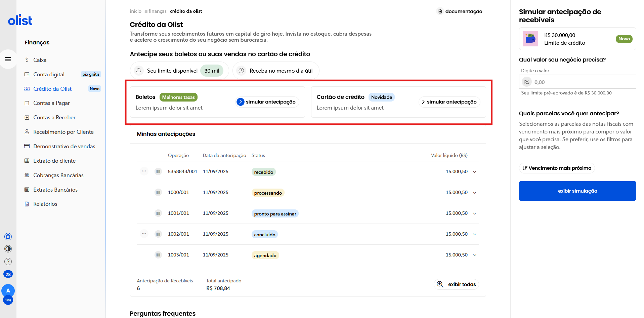Click exibir todas under Minhas antecipações
This screenshot has height=318, width=644.
pos(456,284)
